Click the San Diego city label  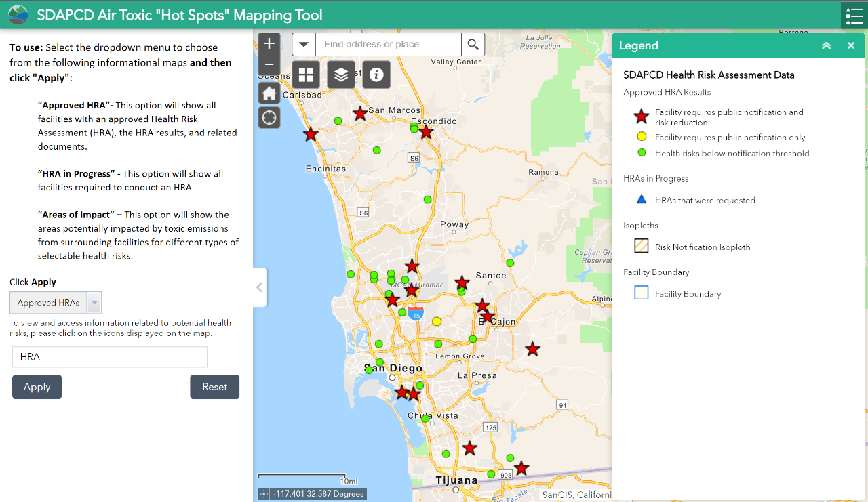[x=393, y=369]
